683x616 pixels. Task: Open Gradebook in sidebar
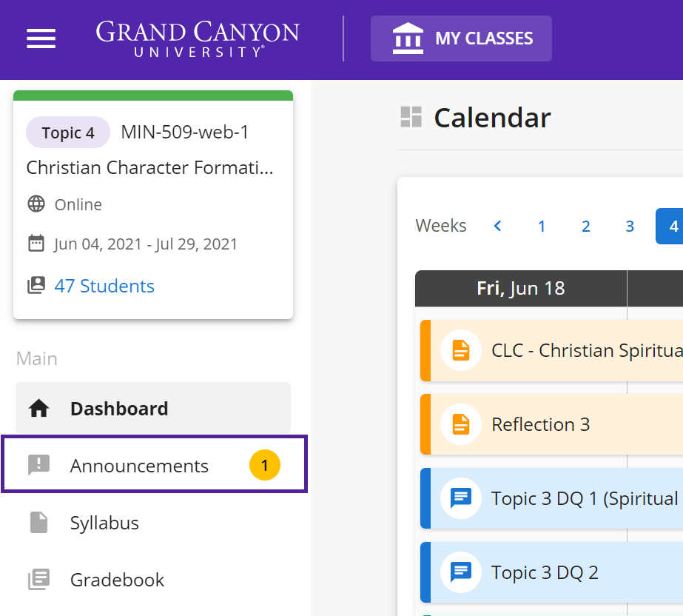click(x=153, y=580)
